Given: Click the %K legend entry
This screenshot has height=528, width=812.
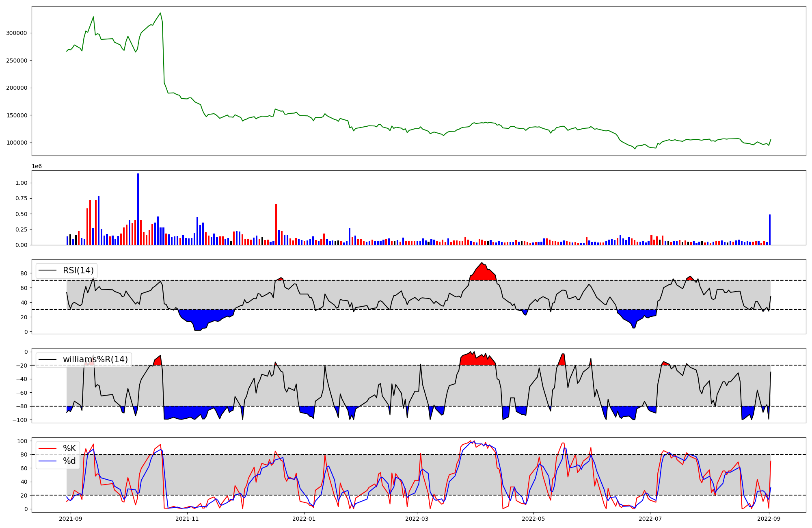Looking at the screenshot, I should point(69,448).
